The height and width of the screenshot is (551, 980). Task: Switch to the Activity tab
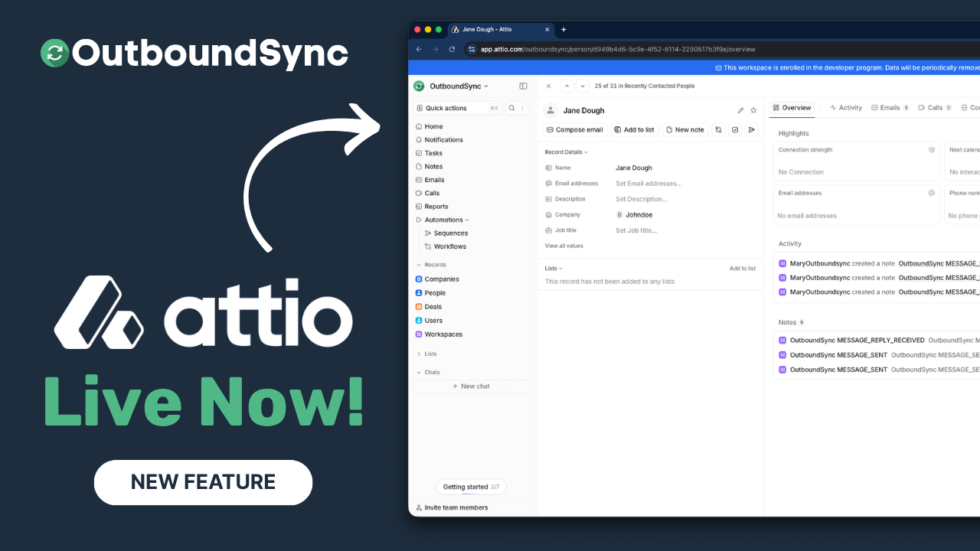click(x=846, y=108)
